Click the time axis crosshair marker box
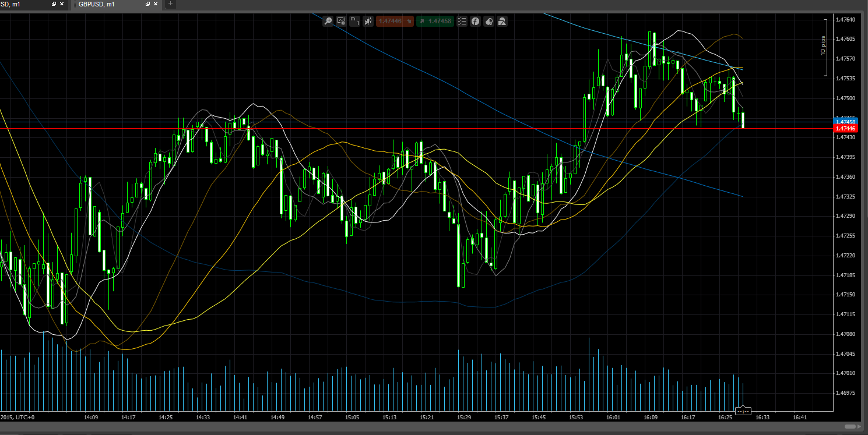The image size is (868, 435). (x=743, y=411)
